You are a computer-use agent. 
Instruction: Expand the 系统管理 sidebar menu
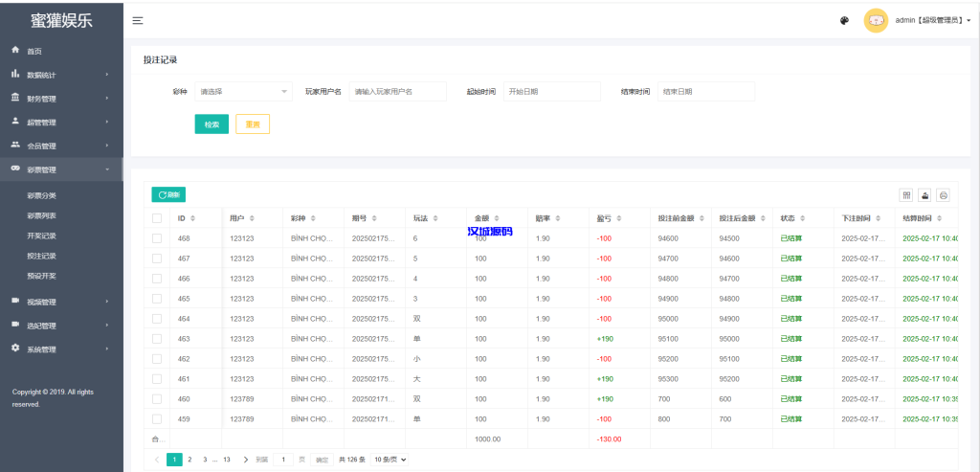(x=61, y=348)
